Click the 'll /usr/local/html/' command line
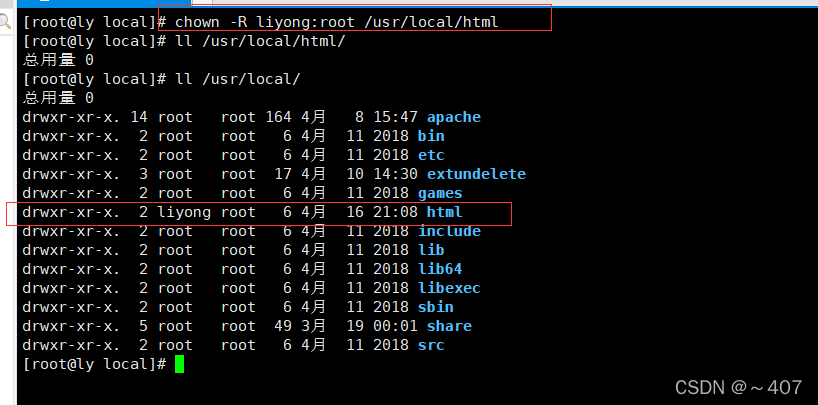 (260, 41)
